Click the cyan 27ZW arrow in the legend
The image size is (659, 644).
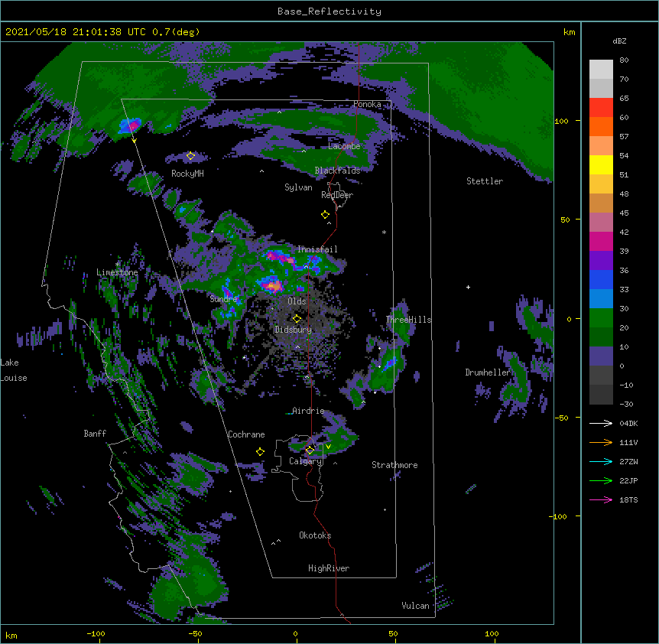pos(601,461)
